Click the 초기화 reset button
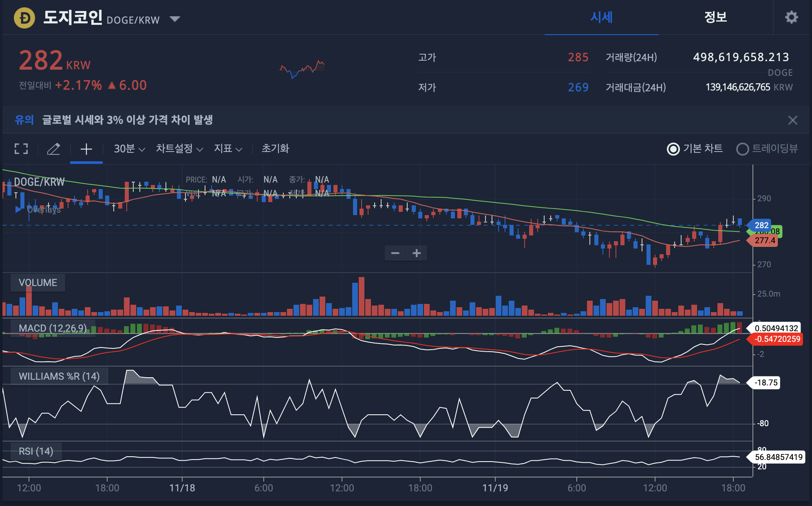Viewport: 812px width, 506px height. click(x=275, y=149)
